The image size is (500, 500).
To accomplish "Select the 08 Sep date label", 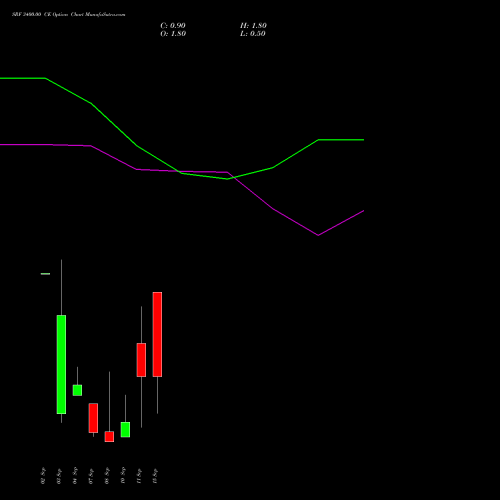I will point(107,476).
